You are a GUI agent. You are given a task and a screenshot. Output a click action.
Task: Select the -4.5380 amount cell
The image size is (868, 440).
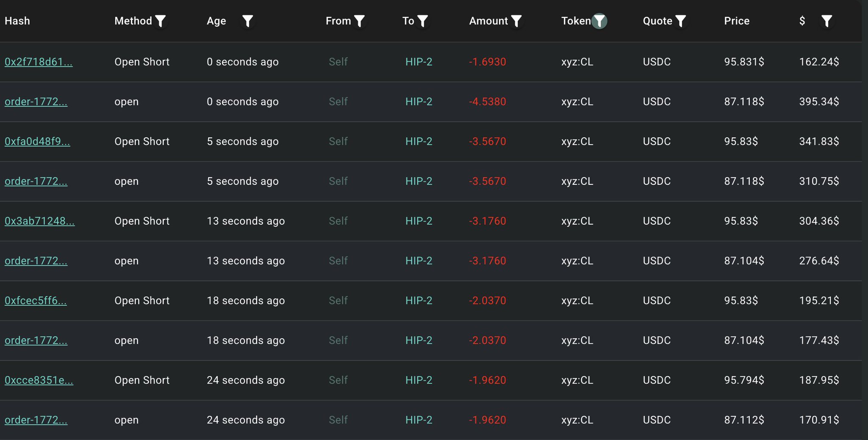[x=487, y=102]
